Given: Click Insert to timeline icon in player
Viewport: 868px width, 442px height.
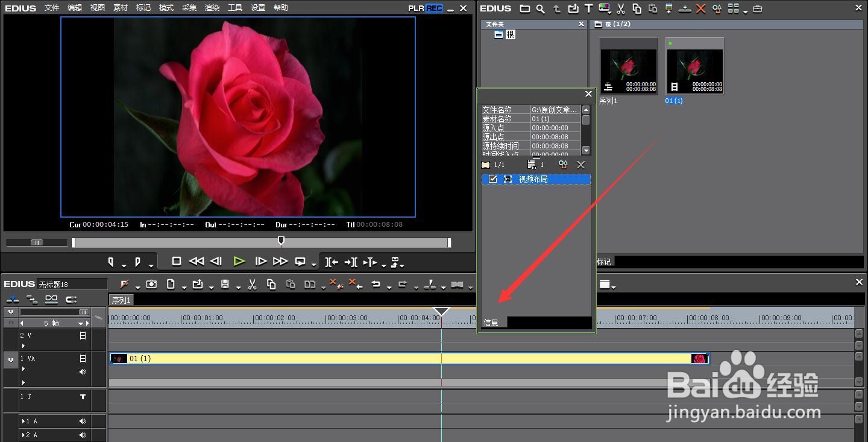Looking at the screenshot, I should coord(332,262).
